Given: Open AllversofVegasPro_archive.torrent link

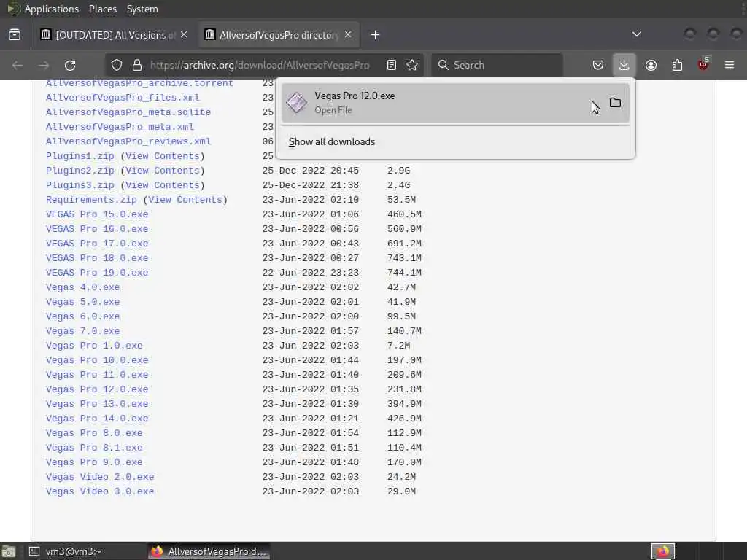Looking at the screenshot, I should coord(139,83).
